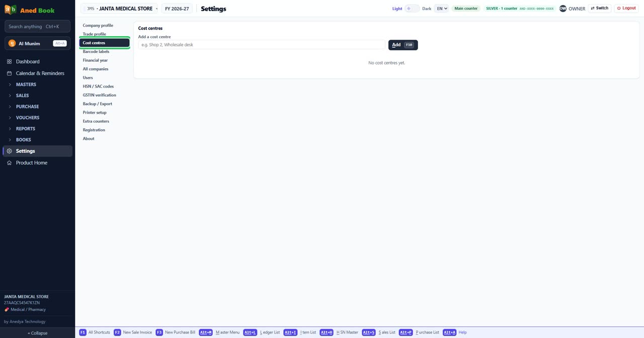Open the EN language dropdown

click(x=441, y=9)
